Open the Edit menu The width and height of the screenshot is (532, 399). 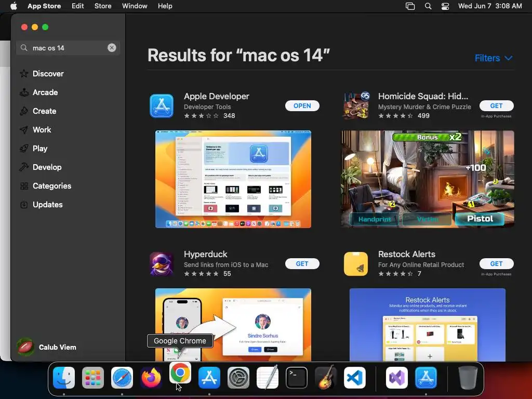(x=78, y=6)
